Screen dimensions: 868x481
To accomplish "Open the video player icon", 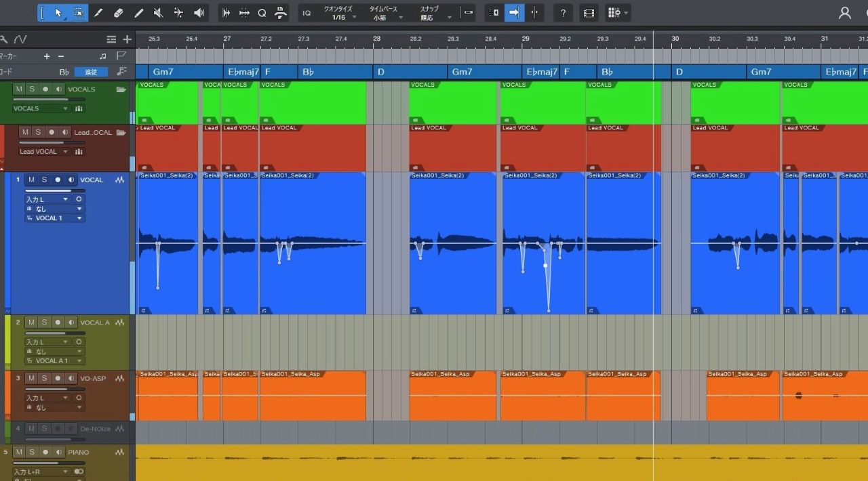I will pos(589,13).
